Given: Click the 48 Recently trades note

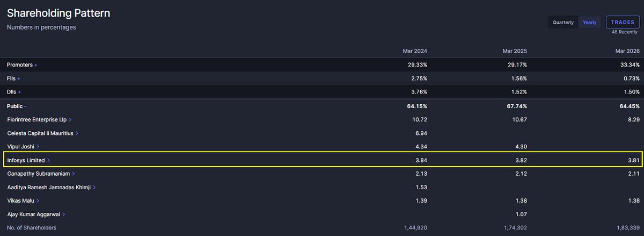Looking at the screenshot, I should pyautogui.click(x=625, y=32).
